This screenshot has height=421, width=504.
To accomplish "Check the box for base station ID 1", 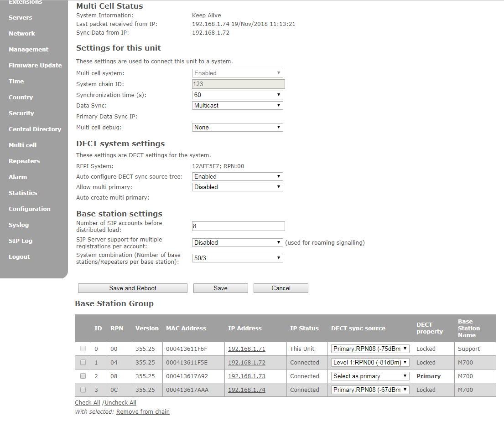I will click(83, 362).
